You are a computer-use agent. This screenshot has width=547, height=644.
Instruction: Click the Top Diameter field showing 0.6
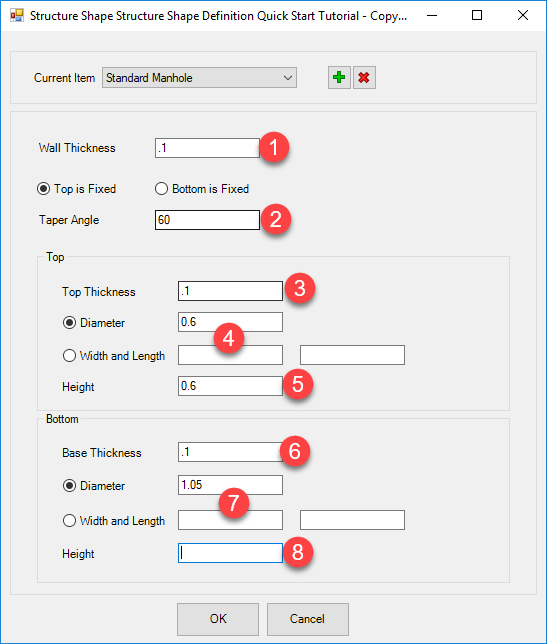[230, 322]
